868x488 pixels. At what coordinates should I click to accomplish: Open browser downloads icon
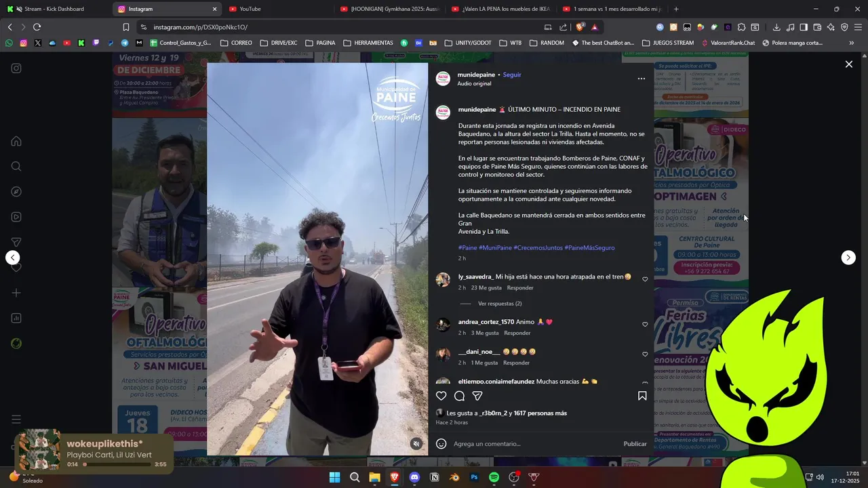tap(776, 27)
